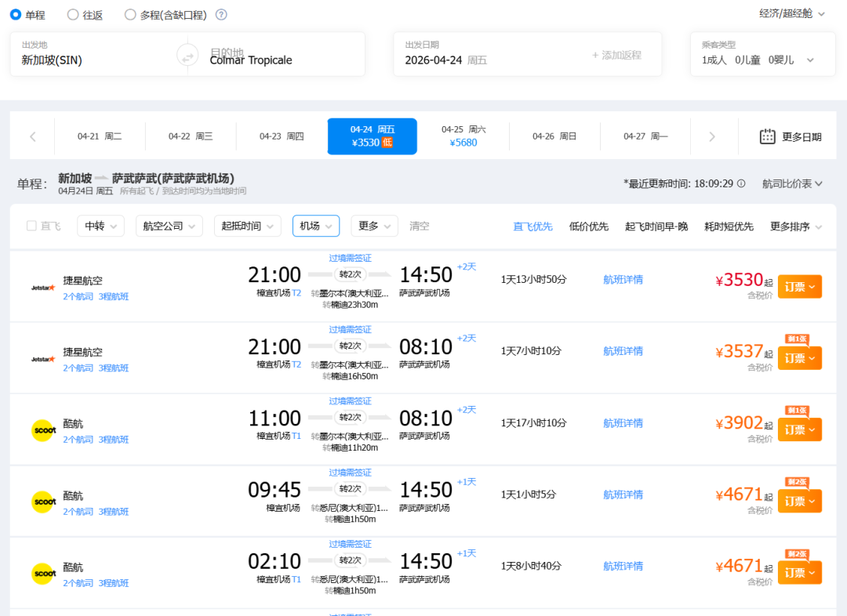
Task: Go to next dates with right arrow
Action: [x=711, y=136]
